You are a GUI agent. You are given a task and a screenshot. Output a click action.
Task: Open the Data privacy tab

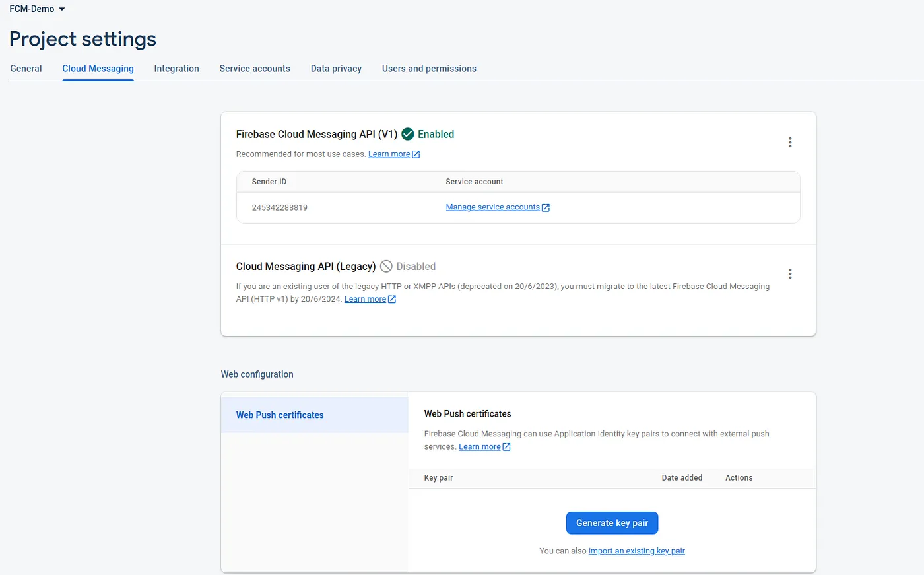[x=336, y=69]
